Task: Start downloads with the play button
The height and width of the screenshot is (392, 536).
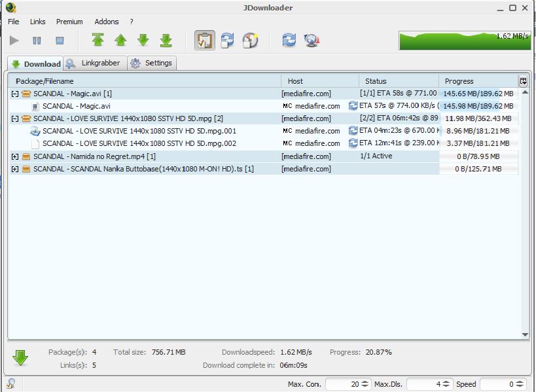Action: 14,41
